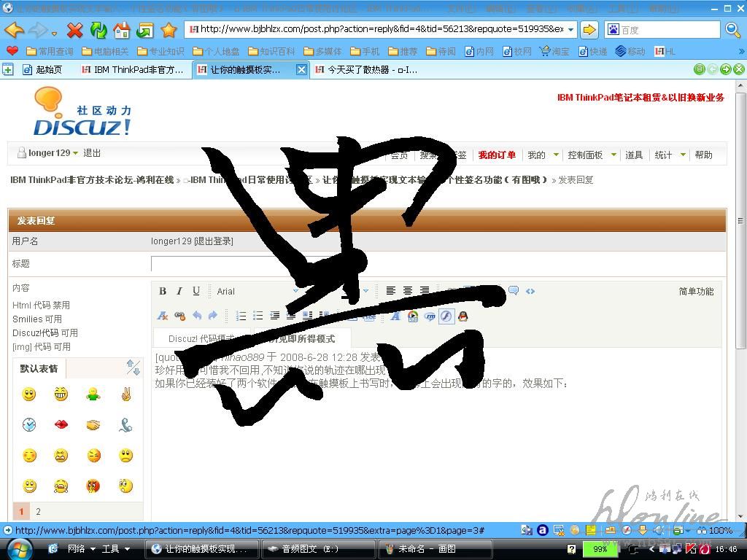
Task: Click the 简单功能 link
Action: tap(696, 291)
